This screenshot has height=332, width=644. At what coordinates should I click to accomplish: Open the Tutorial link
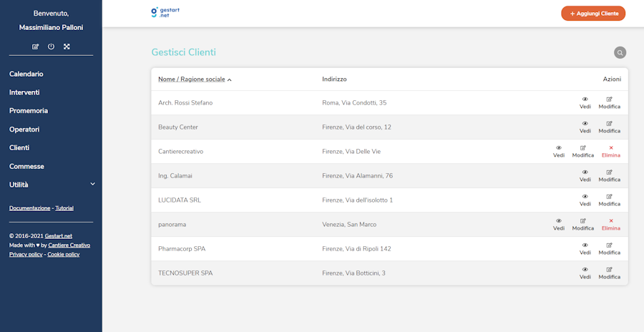[64, 208]
